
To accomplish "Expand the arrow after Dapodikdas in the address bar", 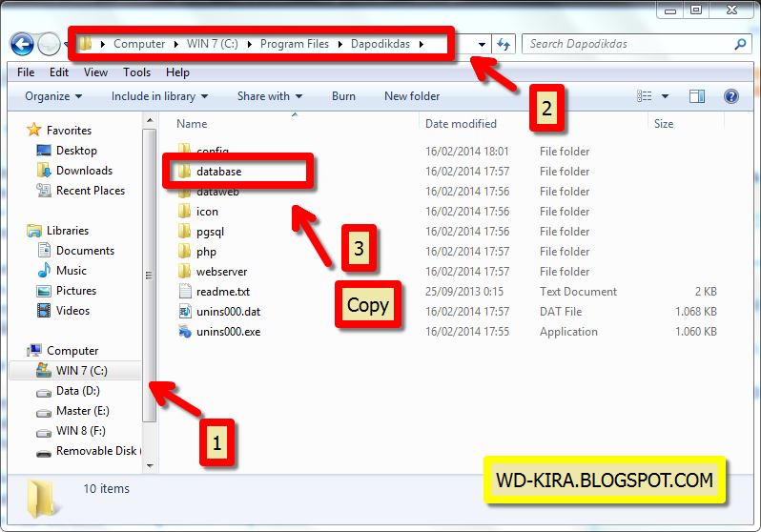I will 422,44.
